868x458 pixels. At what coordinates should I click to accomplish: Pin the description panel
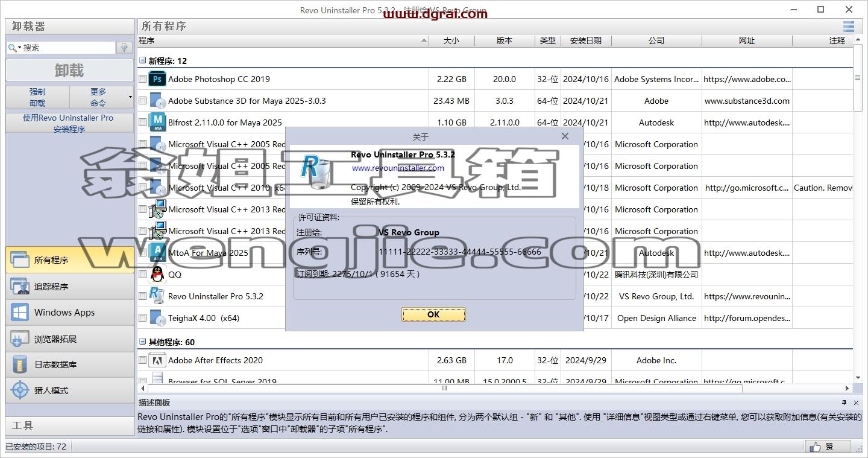(x=844, y=402)
